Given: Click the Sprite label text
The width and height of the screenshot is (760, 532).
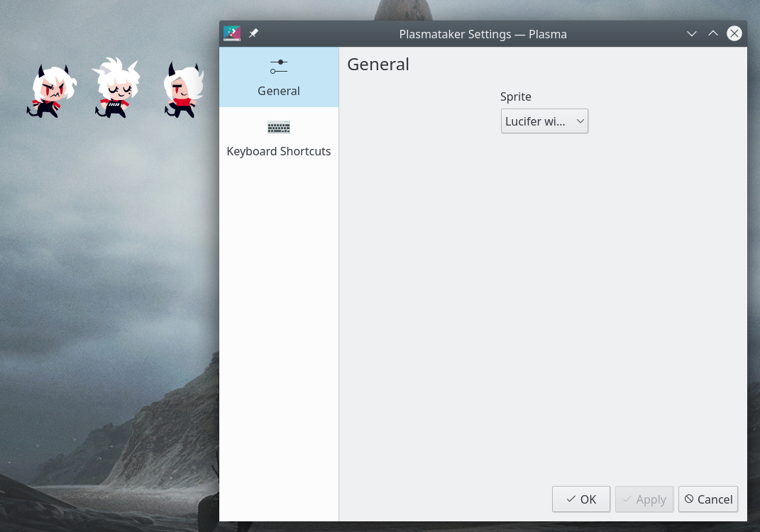Looking at the screenshot, I should [516, 97].
